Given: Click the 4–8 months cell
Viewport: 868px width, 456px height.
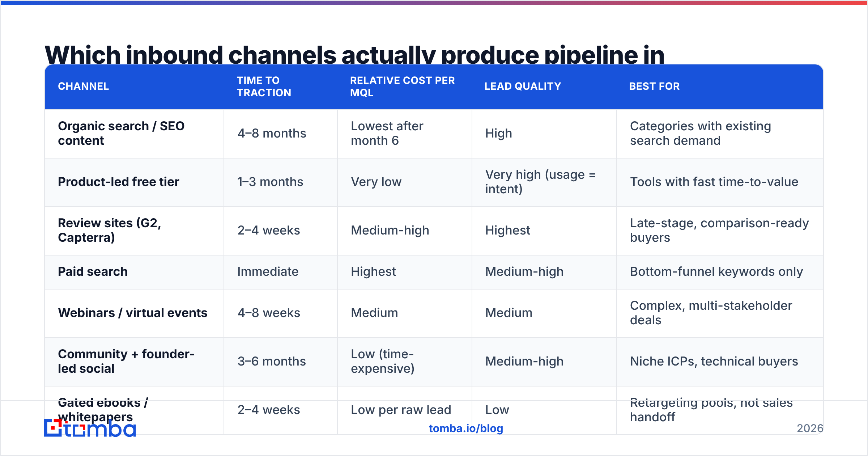Looking at the screenshot, I should [x=281, y=134].
